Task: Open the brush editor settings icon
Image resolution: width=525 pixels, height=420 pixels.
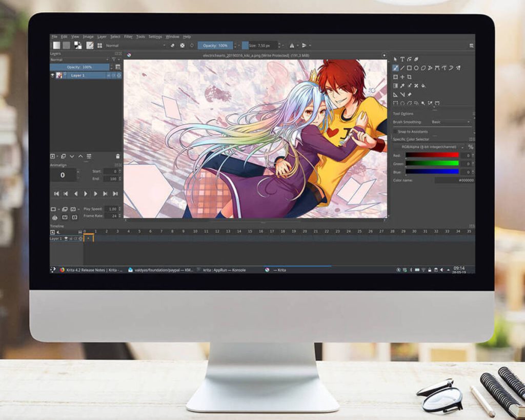Action: [x=90, y=45]
